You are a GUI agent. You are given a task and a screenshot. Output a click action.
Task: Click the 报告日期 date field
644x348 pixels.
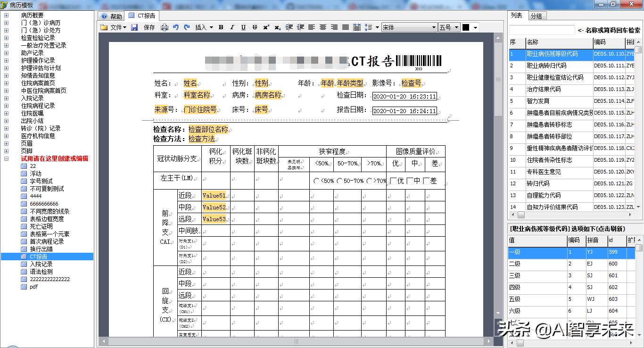pos(405,111)
